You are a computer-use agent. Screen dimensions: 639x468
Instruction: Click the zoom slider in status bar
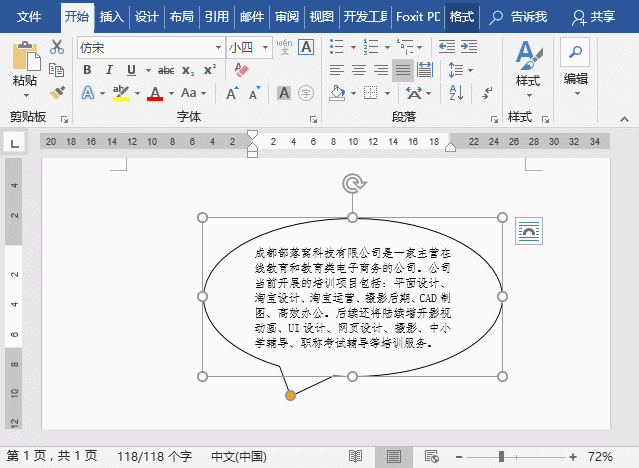pos(501,456)
